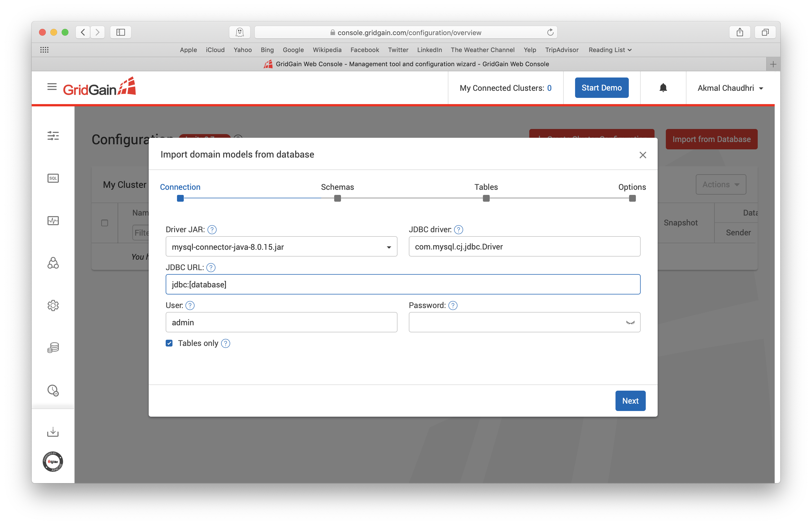
Task: Click the cluster management icon
Action: [53, 263]
